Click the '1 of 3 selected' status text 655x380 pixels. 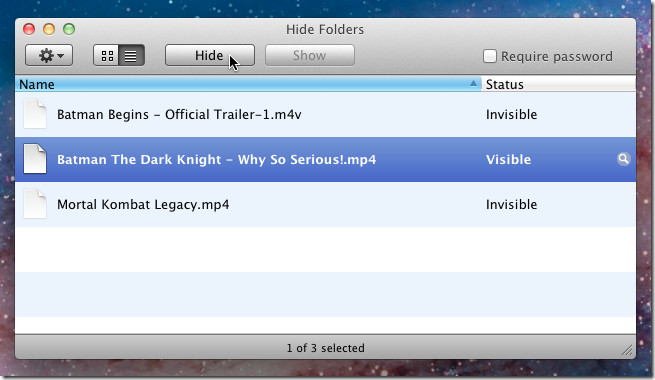point(325,348)
